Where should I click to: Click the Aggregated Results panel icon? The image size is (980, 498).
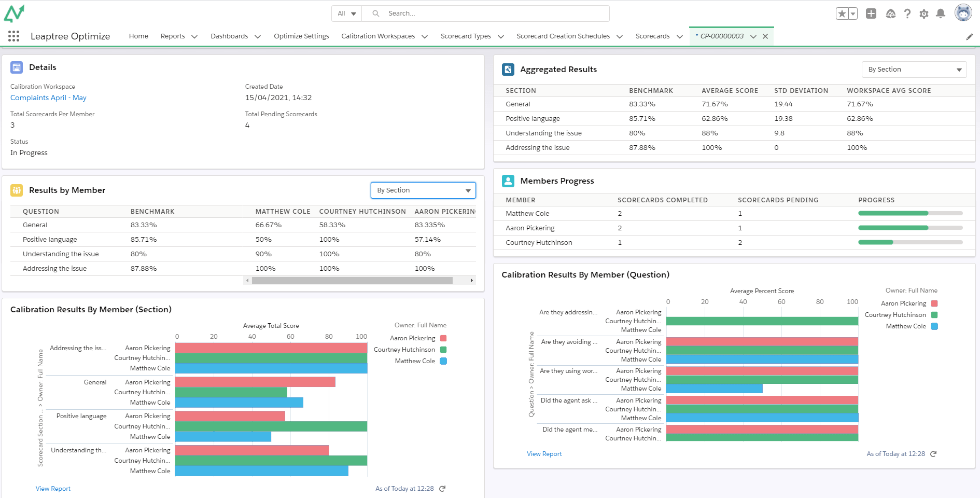(x=508, y=70)
